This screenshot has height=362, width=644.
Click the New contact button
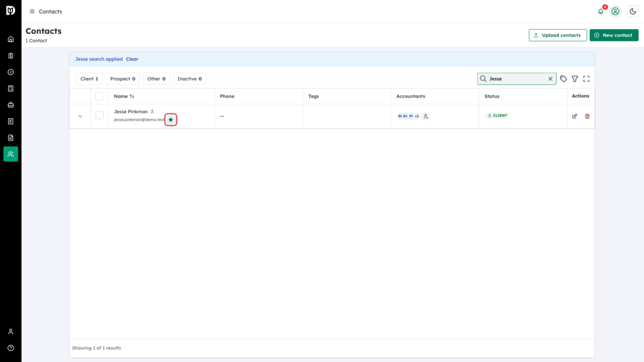(x=614, y=35)
